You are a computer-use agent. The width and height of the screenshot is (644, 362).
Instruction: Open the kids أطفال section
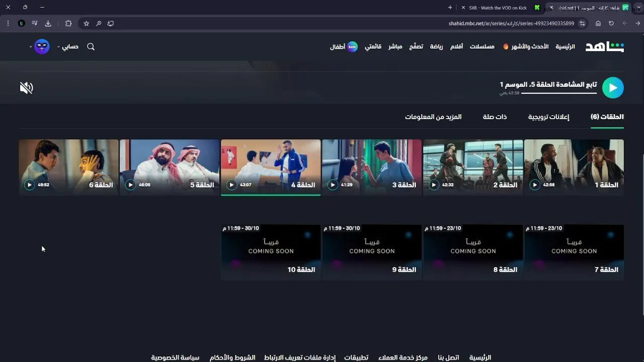[x=344, y=47]
